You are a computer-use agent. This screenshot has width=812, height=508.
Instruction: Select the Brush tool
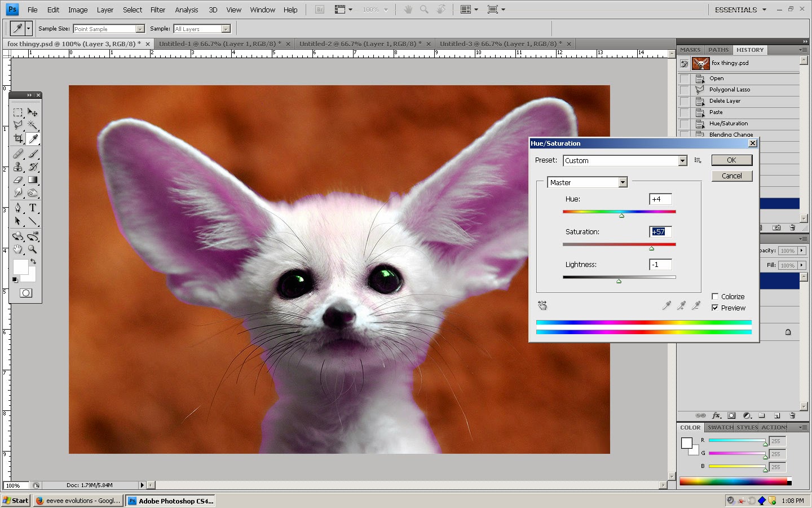point(33,154)
